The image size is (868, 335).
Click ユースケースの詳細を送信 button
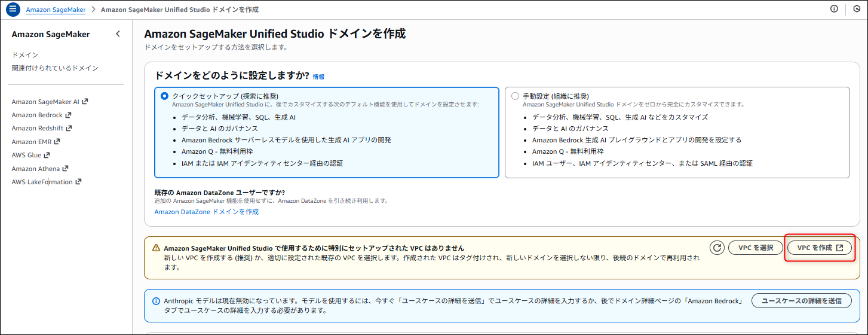coord(800,301)
